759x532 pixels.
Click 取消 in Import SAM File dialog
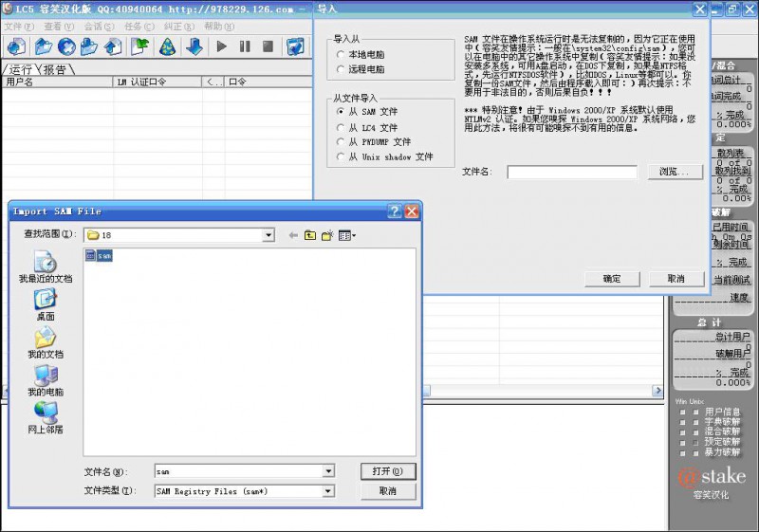click(388, 491)
